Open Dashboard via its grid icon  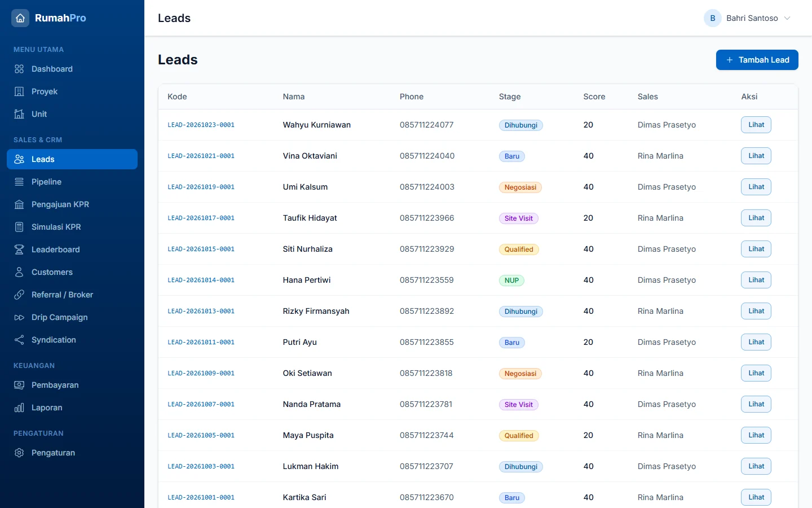19,69
